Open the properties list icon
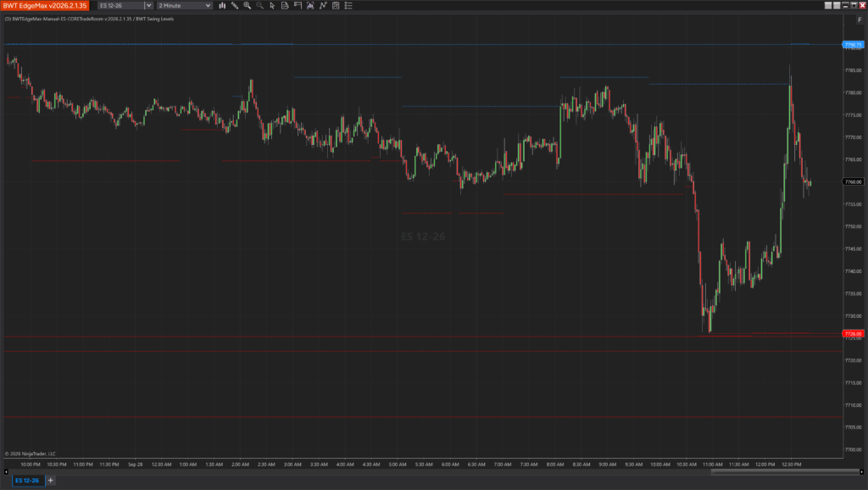Viewport: 868px width, 490px height. click(348, 6)
